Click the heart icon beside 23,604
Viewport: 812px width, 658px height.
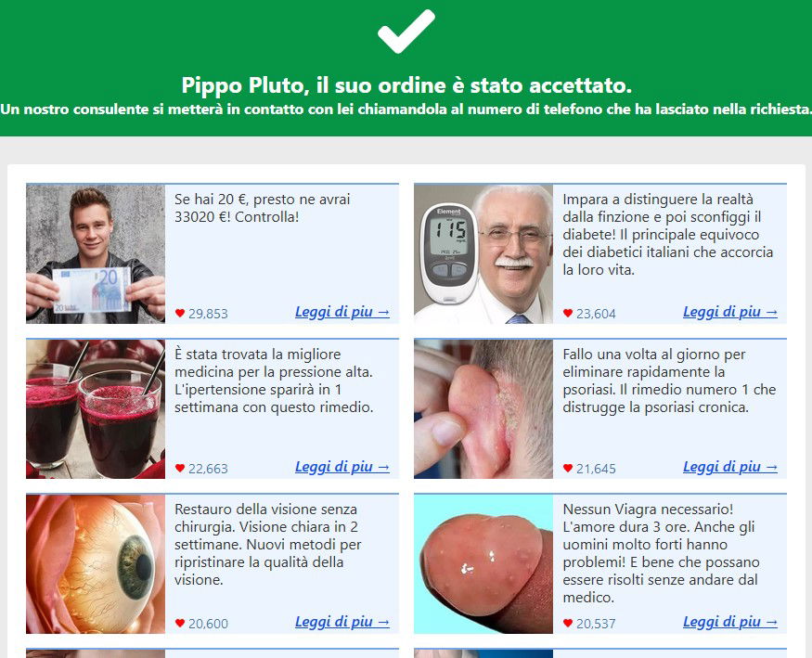[x=568, y=313]
